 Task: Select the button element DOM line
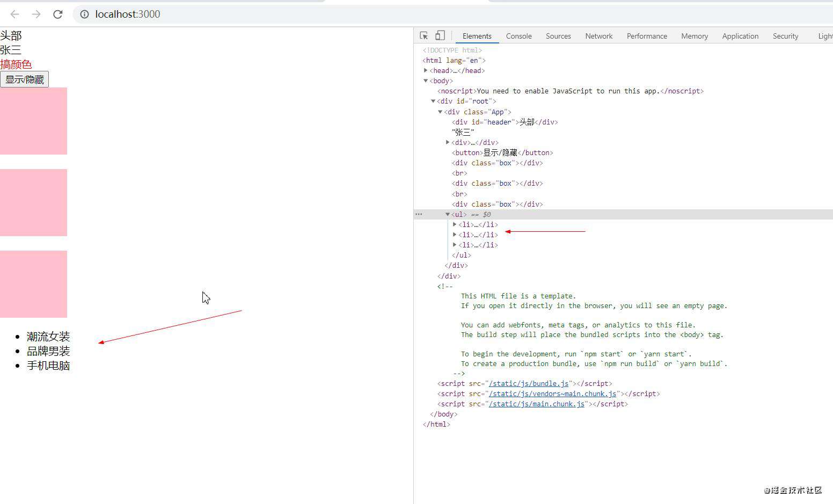pos(502,152)
